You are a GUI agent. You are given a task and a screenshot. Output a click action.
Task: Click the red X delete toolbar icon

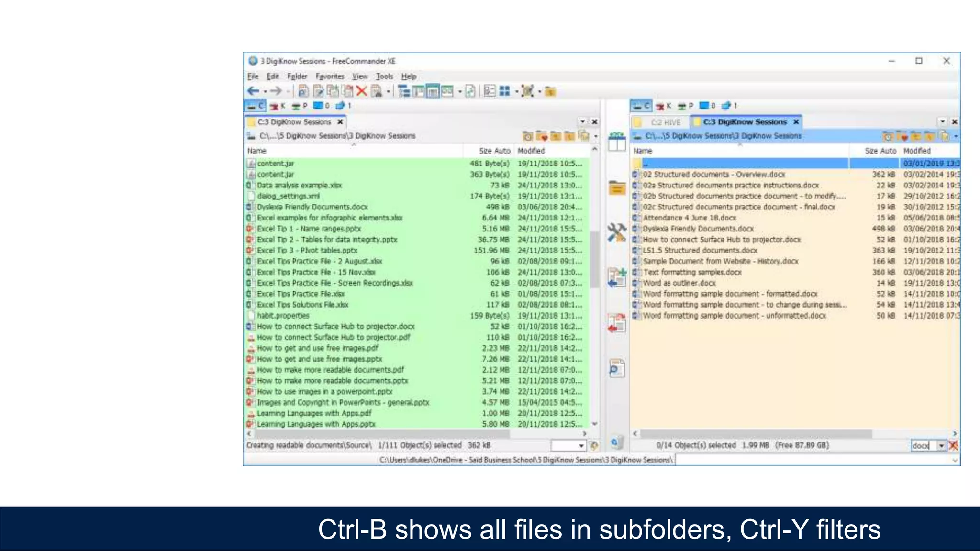pos(362,91)
